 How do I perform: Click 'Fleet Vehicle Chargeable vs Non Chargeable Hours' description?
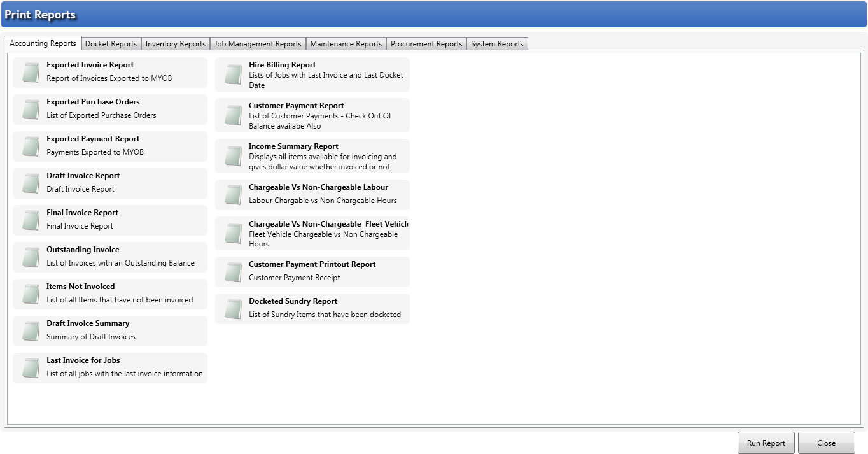pyautogui.click(x=323, y=239)
